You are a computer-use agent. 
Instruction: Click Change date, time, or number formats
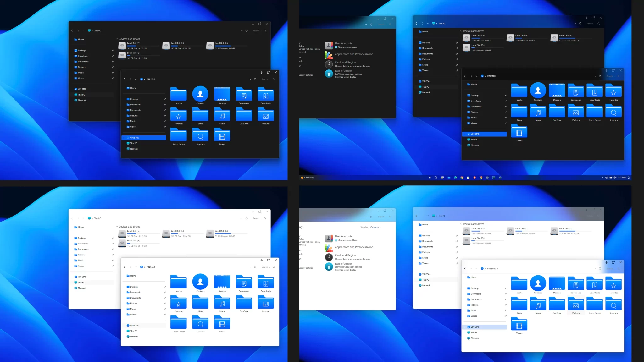point(353,66)
